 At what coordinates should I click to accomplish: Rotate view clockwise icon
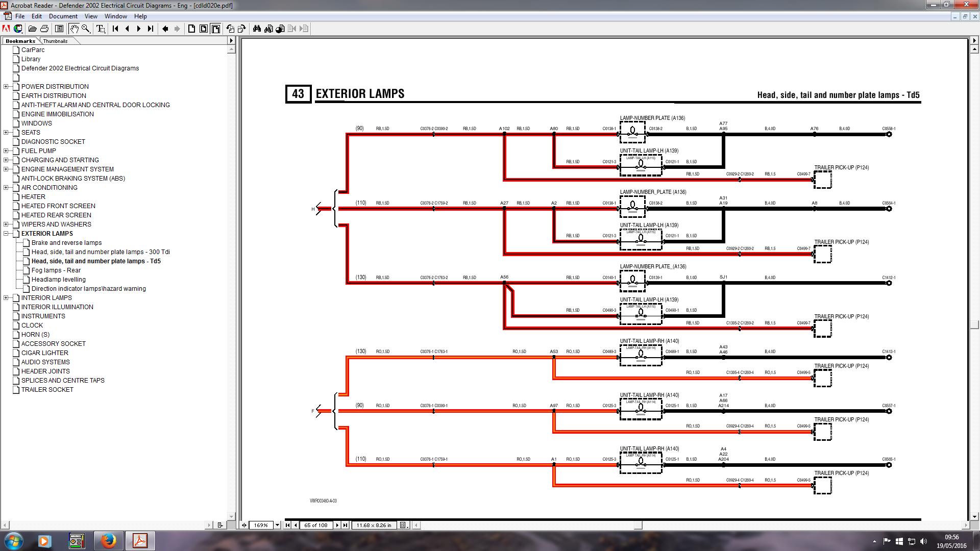pyautogui.click(x=242, y=29)
